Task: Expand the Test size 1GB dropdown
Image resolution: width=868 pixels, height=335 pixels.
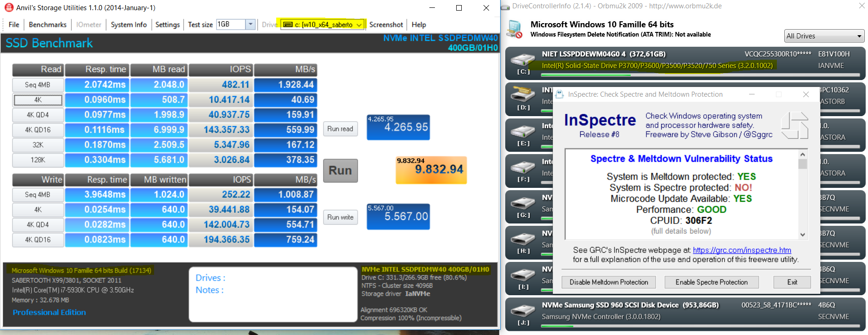Action: [x=250, y=24]
